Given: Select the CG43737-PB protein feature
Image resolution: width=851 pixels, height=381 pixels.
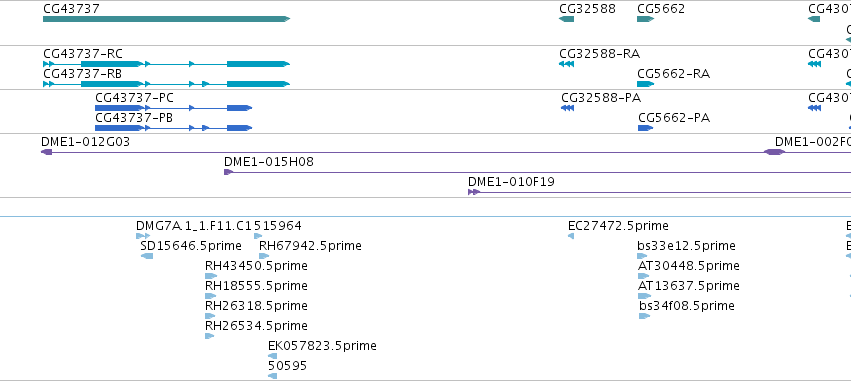Looking at the screenshot, I should coord(173,128).
